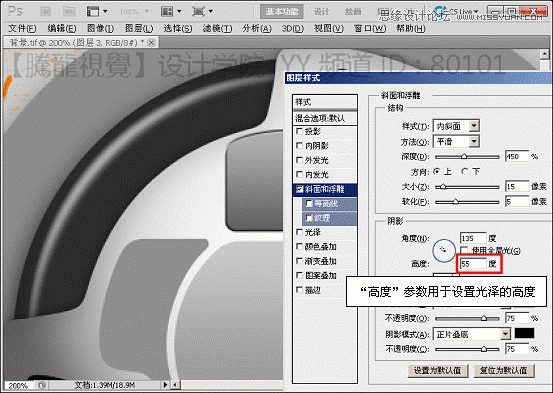This screenshot has height=393, width=553.
Task: Toggle the 斜面和浮雕 checkbox
Action: tap(299, 189)
